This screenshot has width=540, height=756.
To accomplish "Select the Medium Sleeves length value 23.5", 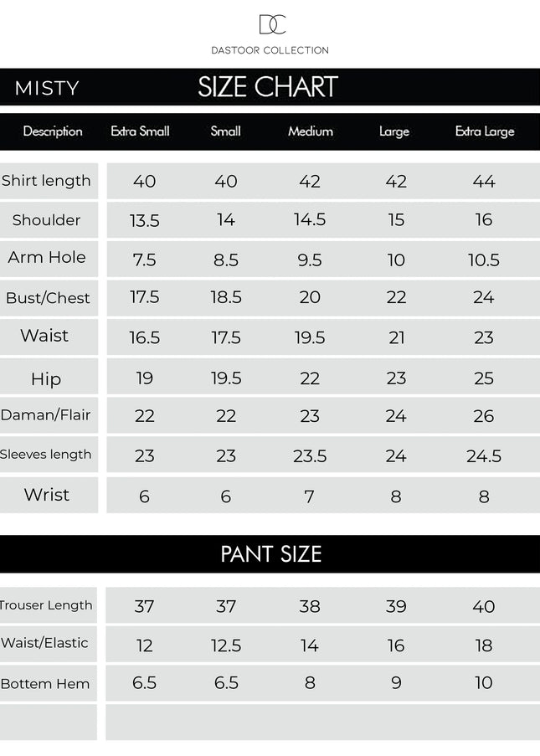I will 310,455.
